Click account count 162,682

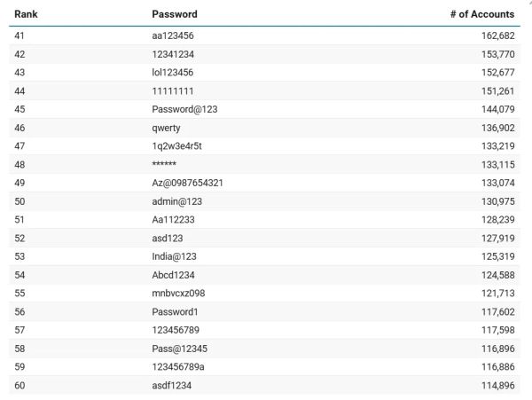(x=492, y=35)
